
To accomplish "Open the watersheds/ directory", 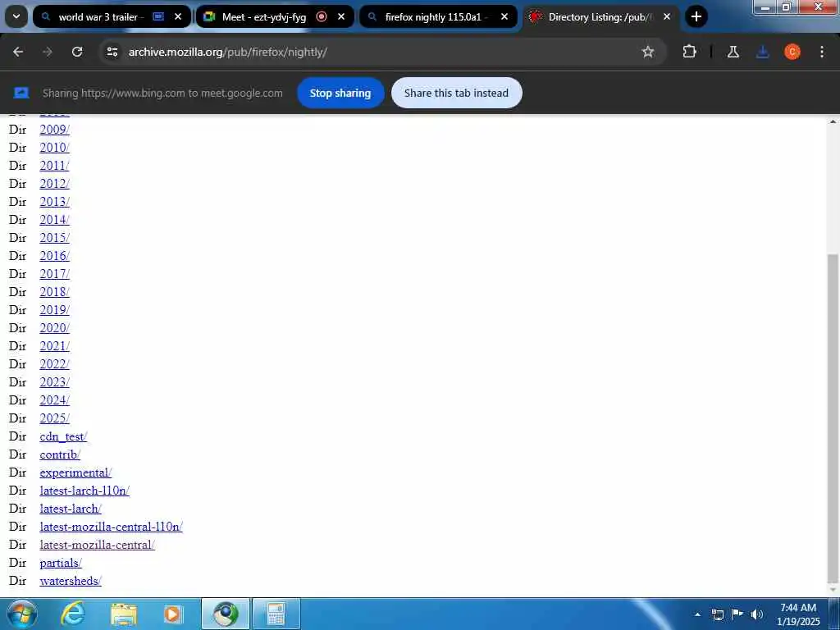I will tap(71, 581).
